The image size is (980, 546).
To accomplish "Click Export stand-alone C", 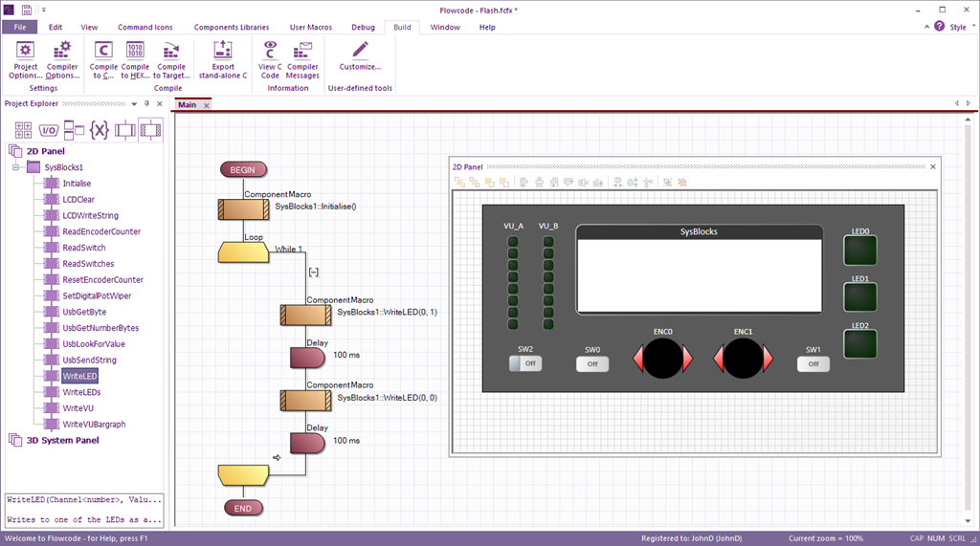I will pos(223,59).
